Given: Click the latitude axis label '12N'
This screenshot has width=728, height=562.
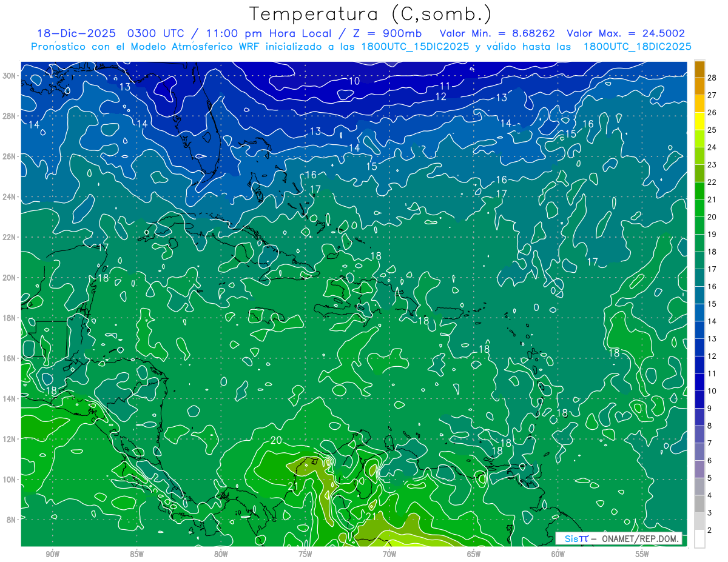Looking at the screenshot, I should [9, 439].
